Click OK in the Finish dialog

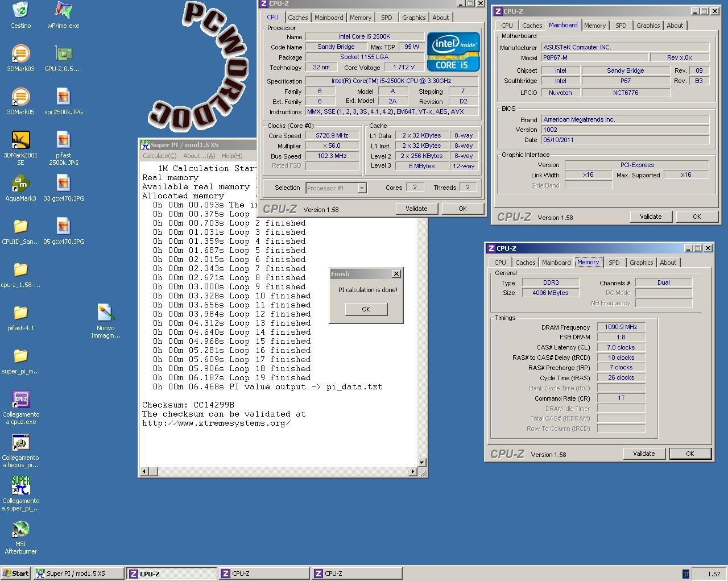pos(366,309)
